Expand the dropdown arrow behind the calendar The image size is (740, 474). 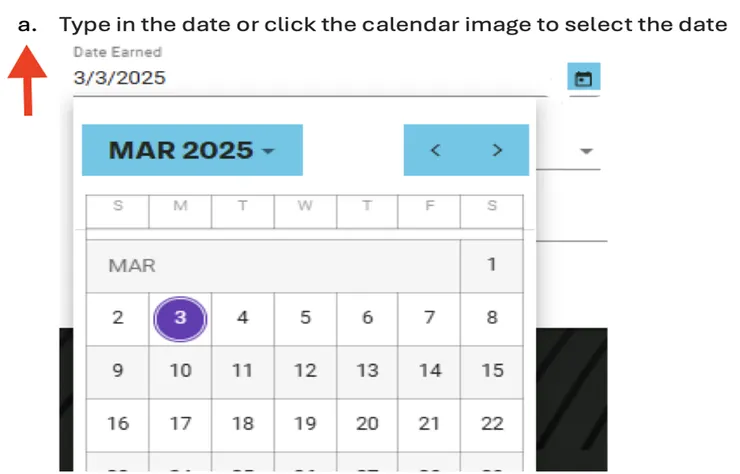(x=587, y=151)
